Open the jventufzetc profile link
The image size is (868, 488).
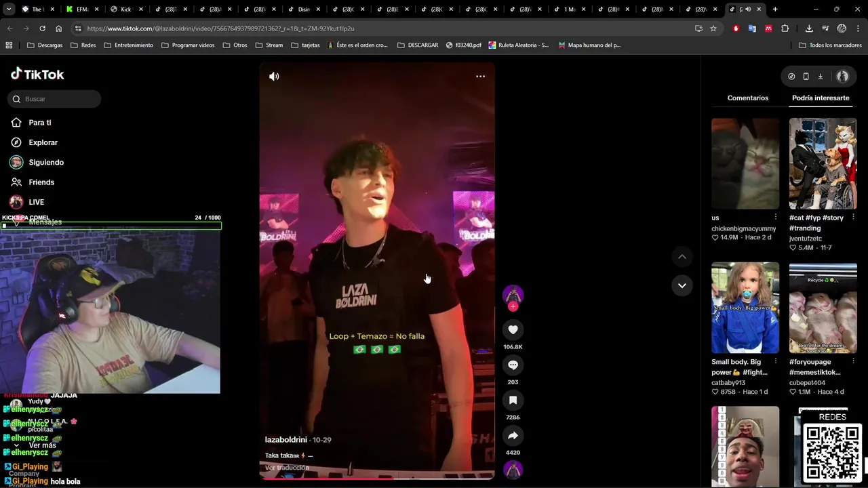click(x=806, y=239)
